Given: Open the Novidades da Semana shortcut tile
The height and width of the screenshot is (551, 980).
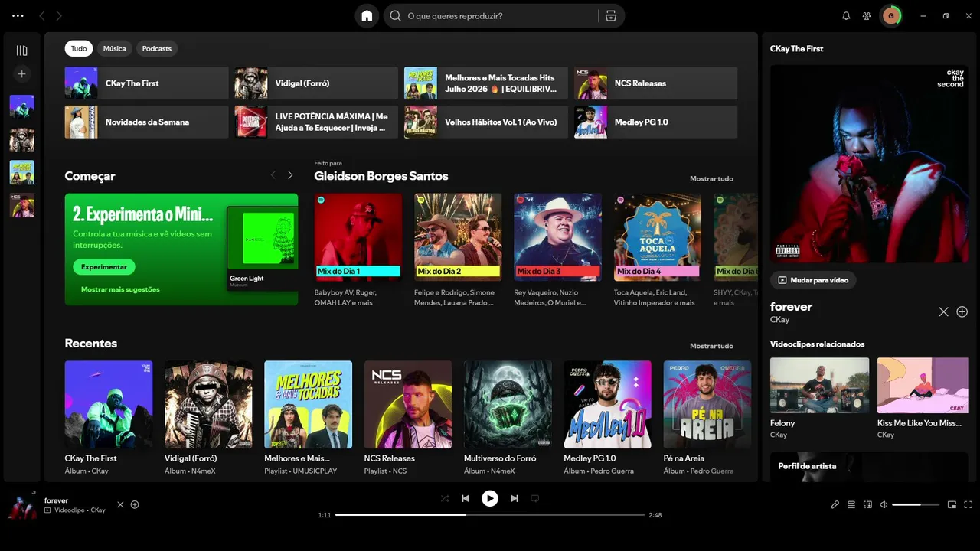Looking at the screenshot, I should pos(146,122).
